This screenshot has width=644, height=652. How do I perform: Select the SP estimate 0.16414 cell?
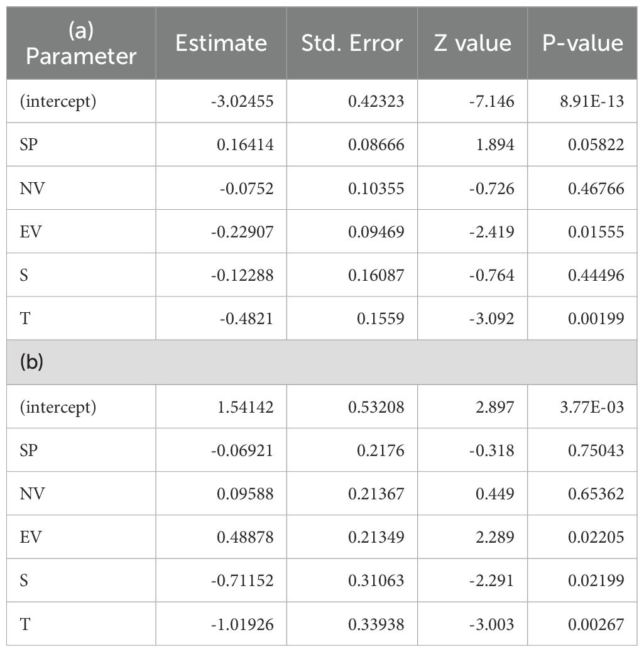(245, 145)
